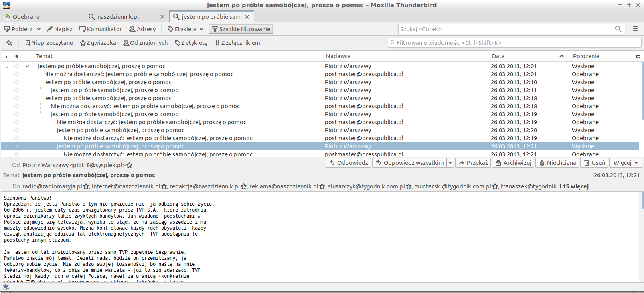Star the 12:01 postmaster message
Screen dimensions: 644x293
17,74
